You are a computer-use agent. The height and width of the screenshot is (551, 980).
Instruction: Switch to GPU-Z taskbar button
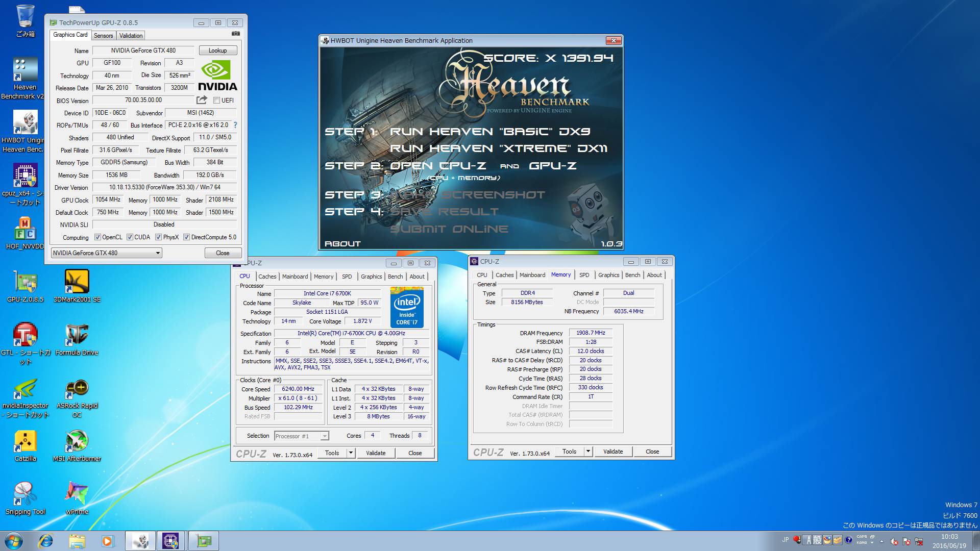coord(204,541)
